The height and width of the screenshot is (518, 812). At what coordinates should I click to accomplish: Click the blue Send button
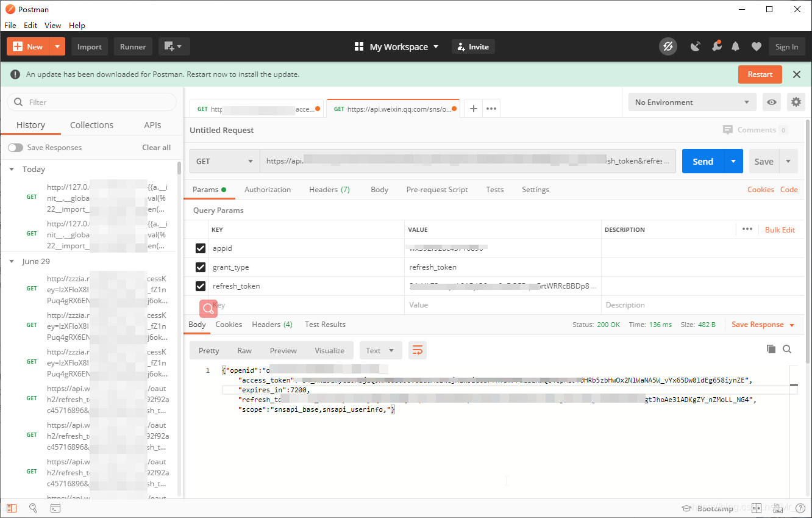click(702, 161)
